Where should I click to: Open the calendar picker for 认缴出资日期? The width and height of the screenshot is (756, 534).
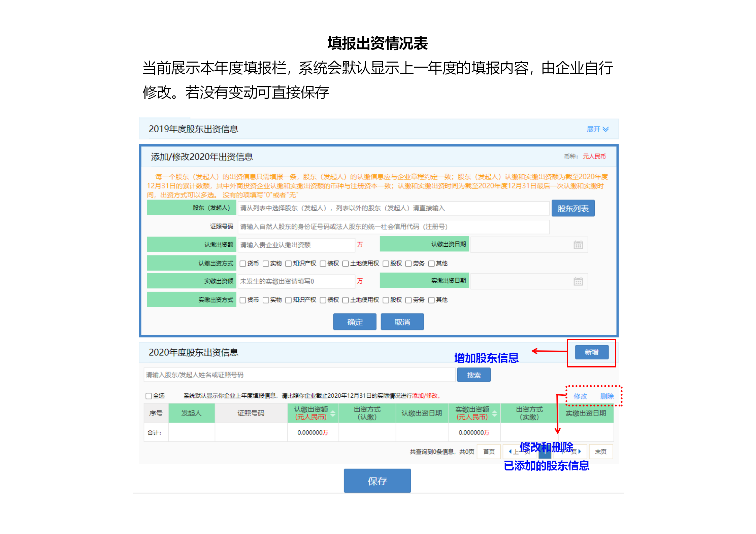pyautogui.click(x=578, y=245)
